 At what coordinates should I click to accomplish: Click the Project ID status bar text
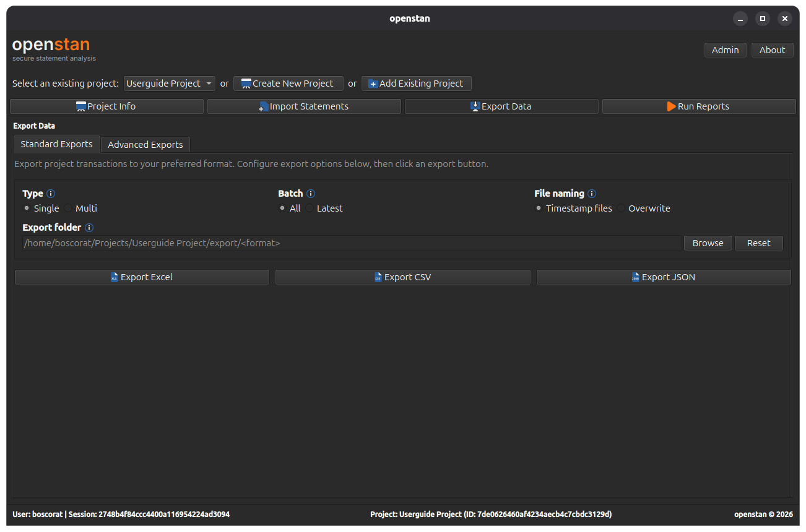tap(491, 514)
